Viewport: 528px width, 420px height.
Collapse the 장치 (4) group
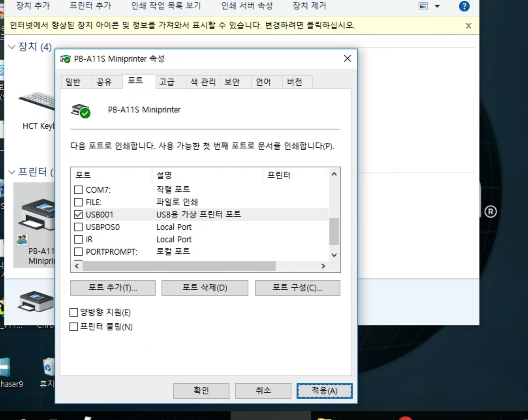11,47
